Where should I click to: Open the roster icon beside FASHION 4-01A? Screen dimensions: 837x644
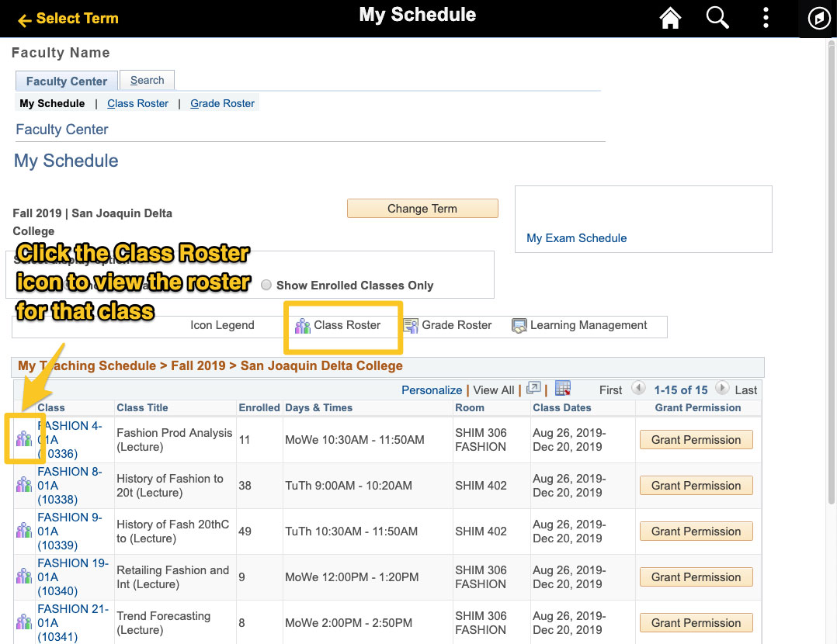point(23,439)
